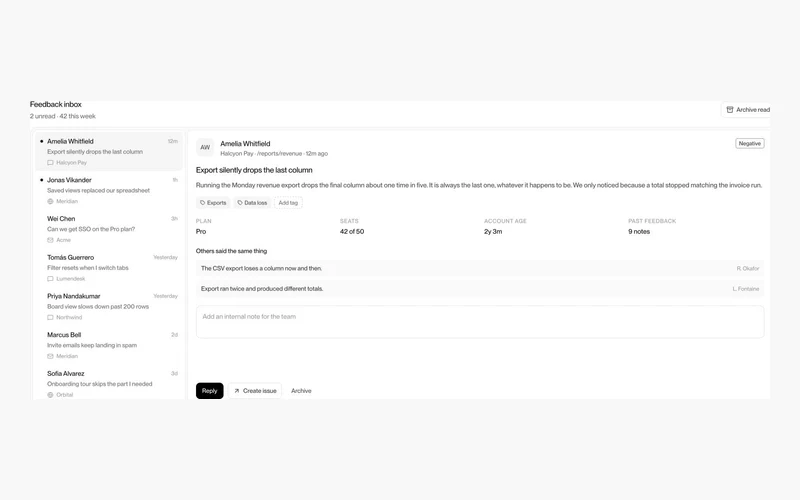Click the Negative sentiment badge
The image size is (800, 500).
tap(749, 144)
